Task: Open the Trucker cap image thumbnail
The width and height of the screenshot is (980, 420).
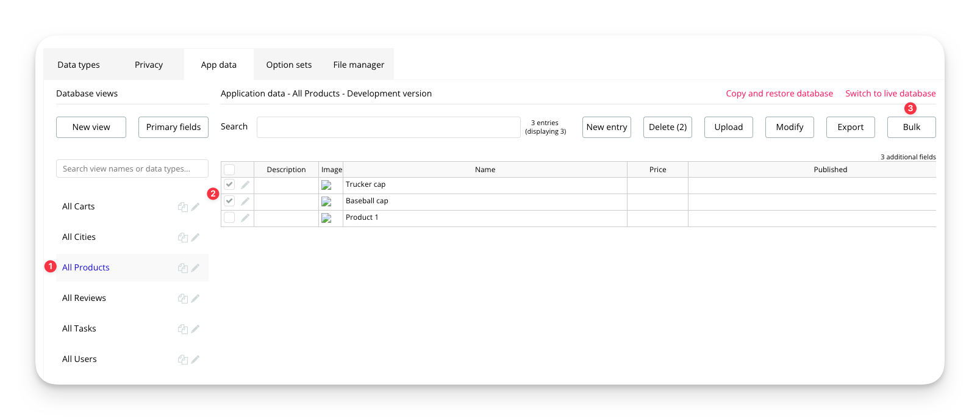Action: (x=327, y=185)
